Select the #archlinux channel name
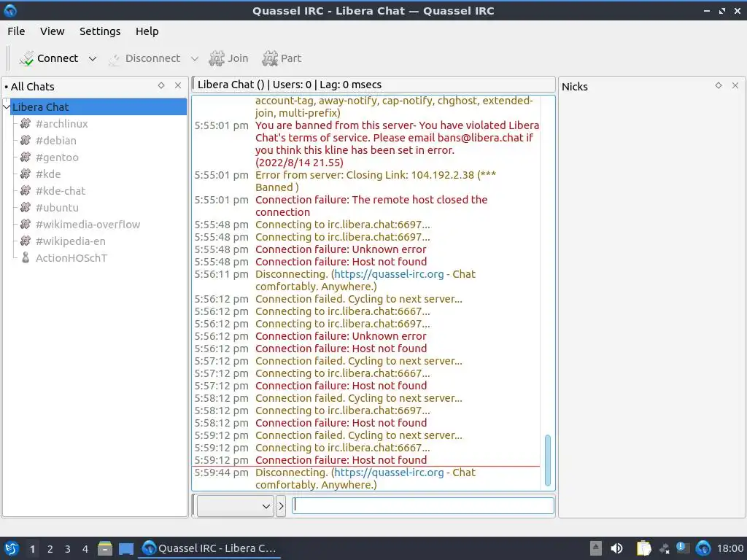This screenshot has width=747, height=560. point(62,124)
